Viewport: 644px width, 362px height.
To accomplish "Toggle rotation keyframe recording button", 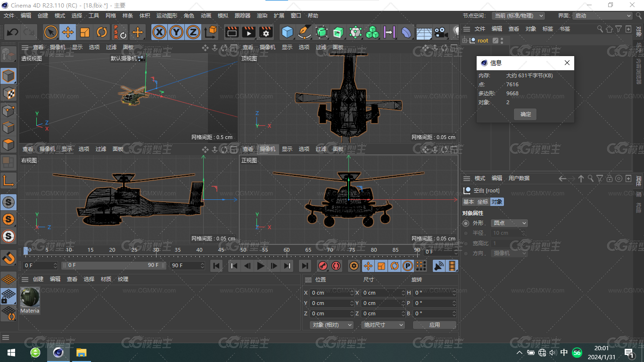I will coord(394,266).
